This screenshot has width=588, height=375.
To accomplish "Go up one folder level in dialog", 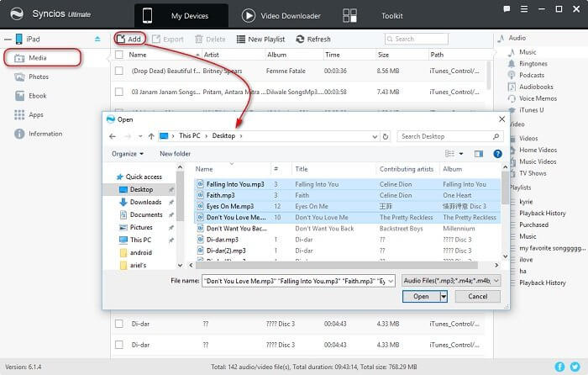I will [151, 136].
